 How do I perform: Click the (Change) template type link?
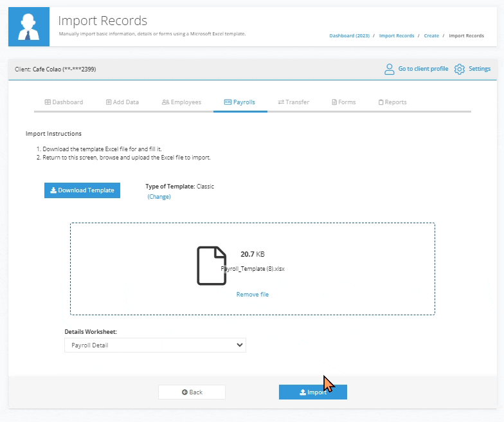(159, 197)
